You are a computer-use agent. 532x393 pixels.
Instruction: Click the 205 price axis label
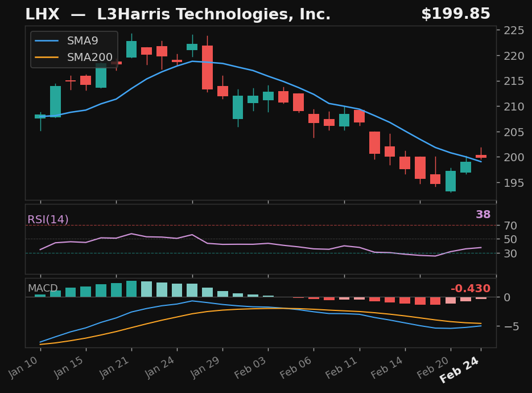[x=514, y=132]
